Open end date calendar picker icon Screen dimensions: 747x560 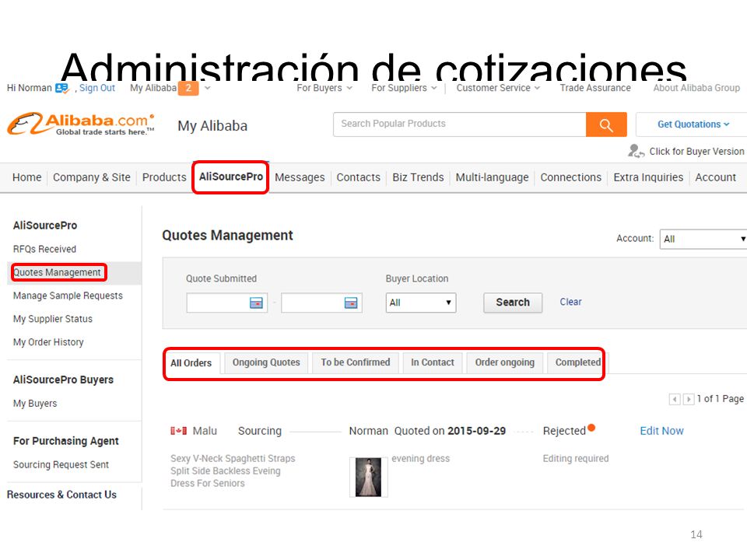[351, 303]
